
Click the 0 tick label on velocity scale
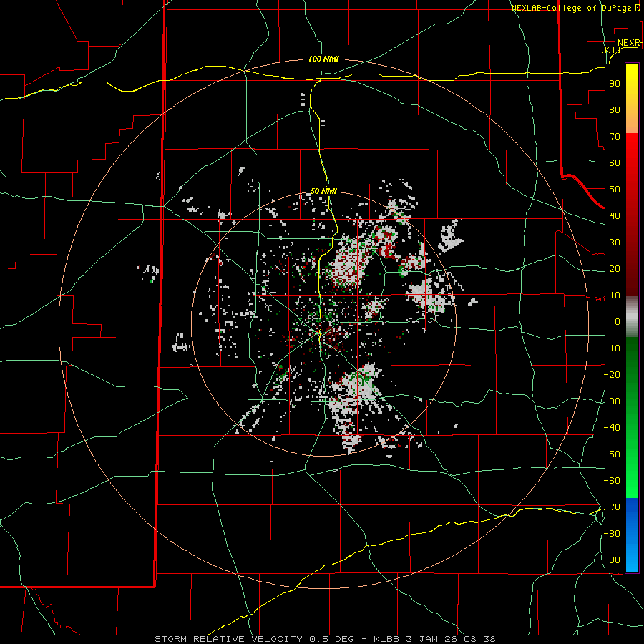[618, 322]
